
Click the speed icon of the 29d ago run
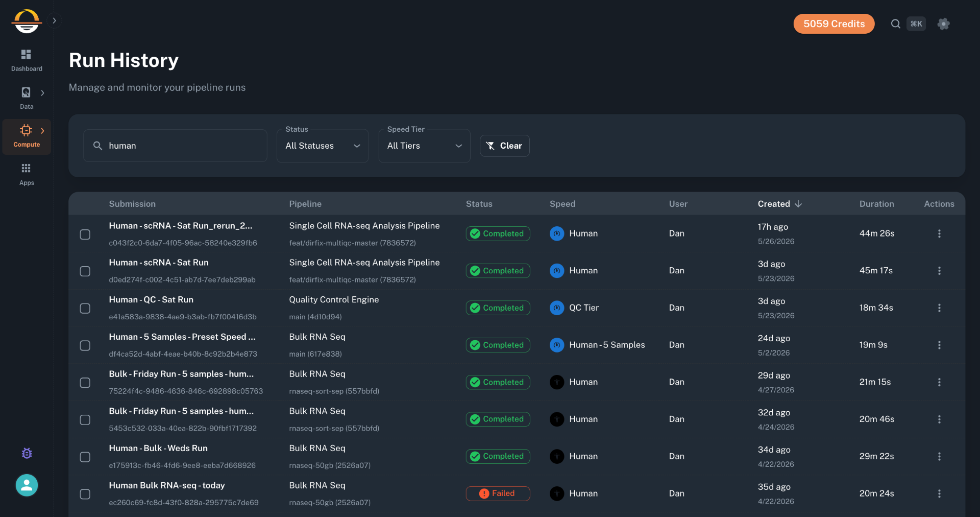point(557,382)
